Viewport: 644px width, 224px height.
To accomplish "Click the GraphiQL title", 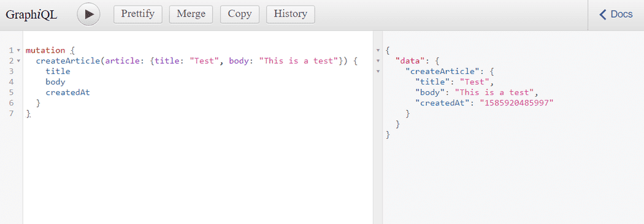I will click(x=32, y=15).
